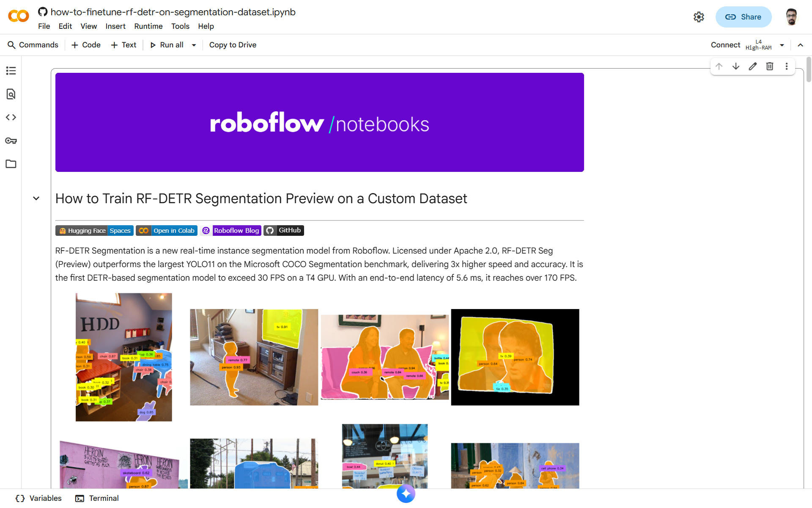Click the Gemini sparkle button
812x508 pixels.
[x=406, y=494]
